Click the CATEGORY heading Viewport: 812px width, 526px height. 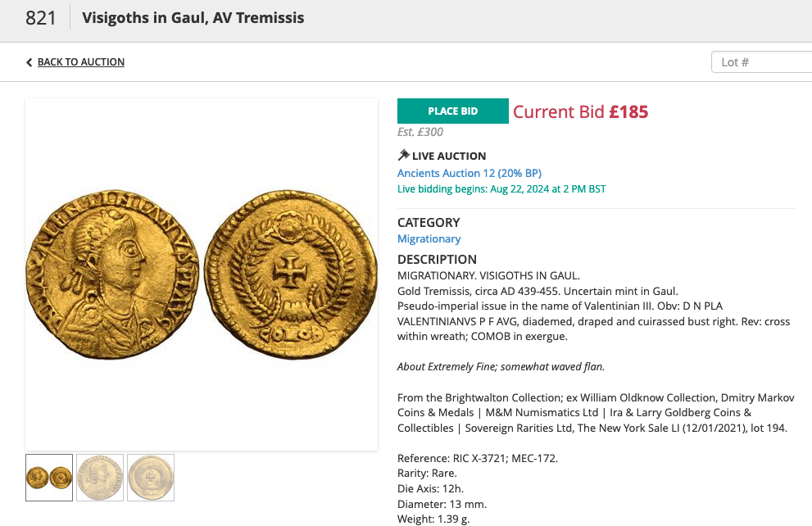pos(429,222)
